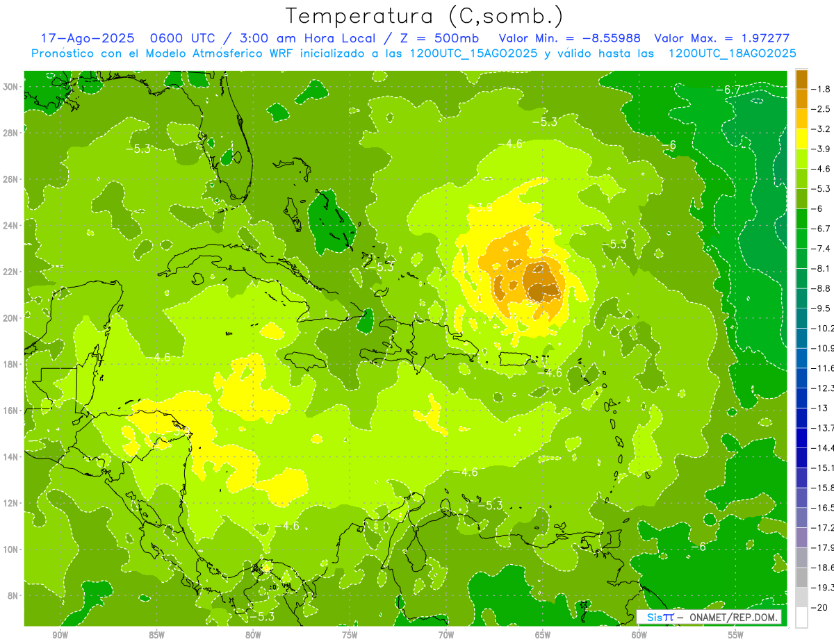Screen dimensions: 834x644
Task: Click the light gray swatch just above -20
Action: click(x=801, y=597)
